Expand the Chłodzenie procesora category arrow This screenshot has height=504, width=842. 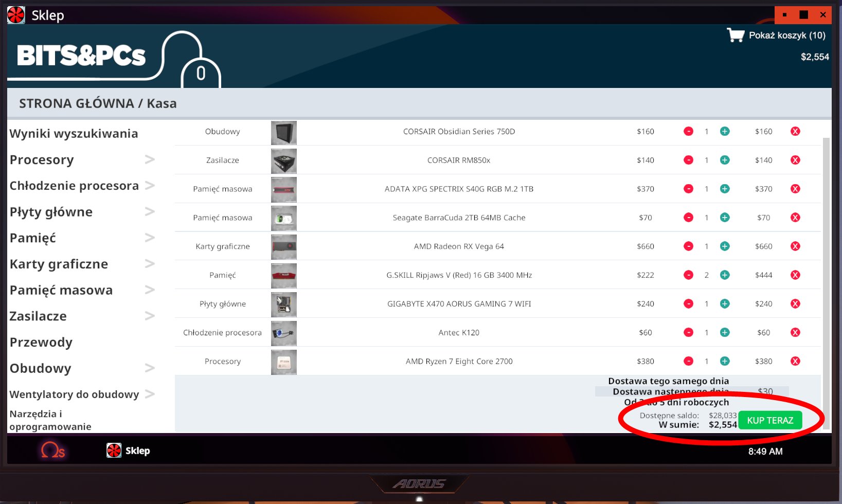150,185
